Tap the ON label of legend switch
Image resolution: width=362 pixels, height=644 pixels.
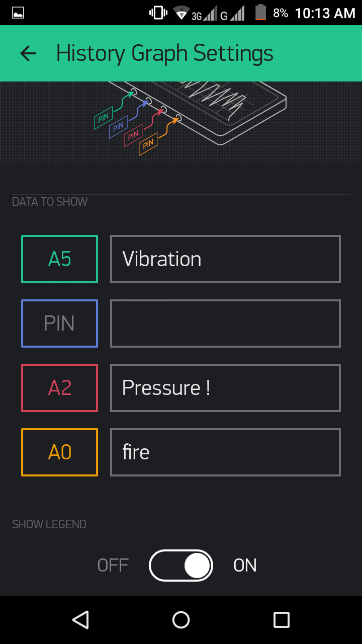(x=245, y=566)
